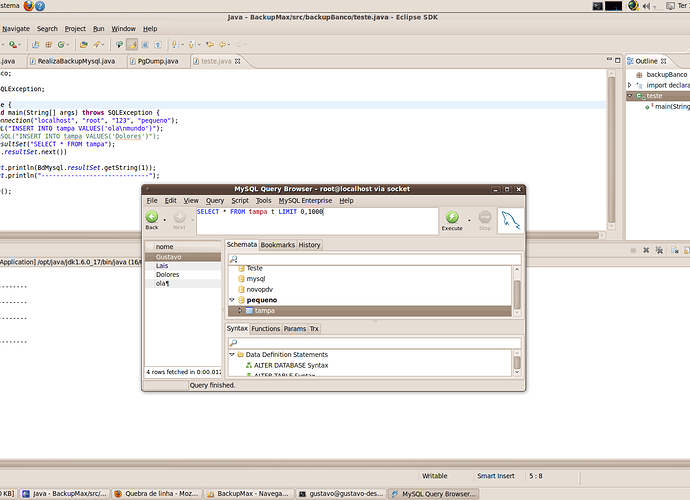The image size is (690, 500).
Task: Click the SQL query text field
Action: (x=317, y=221)
